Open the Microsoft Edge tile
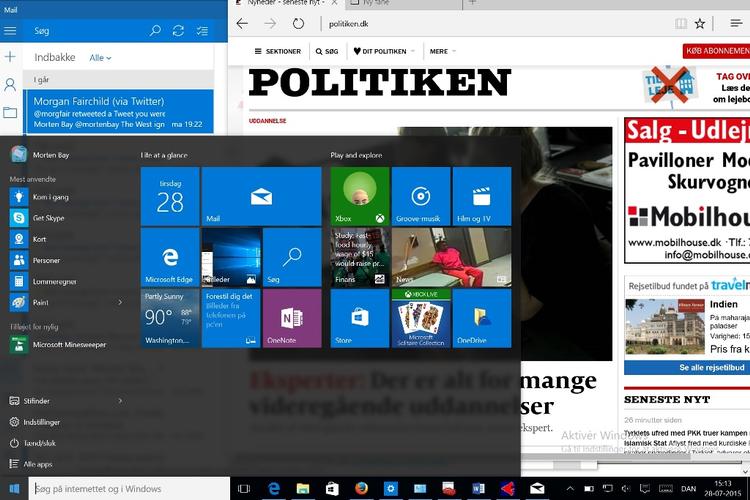 point(170,257)
